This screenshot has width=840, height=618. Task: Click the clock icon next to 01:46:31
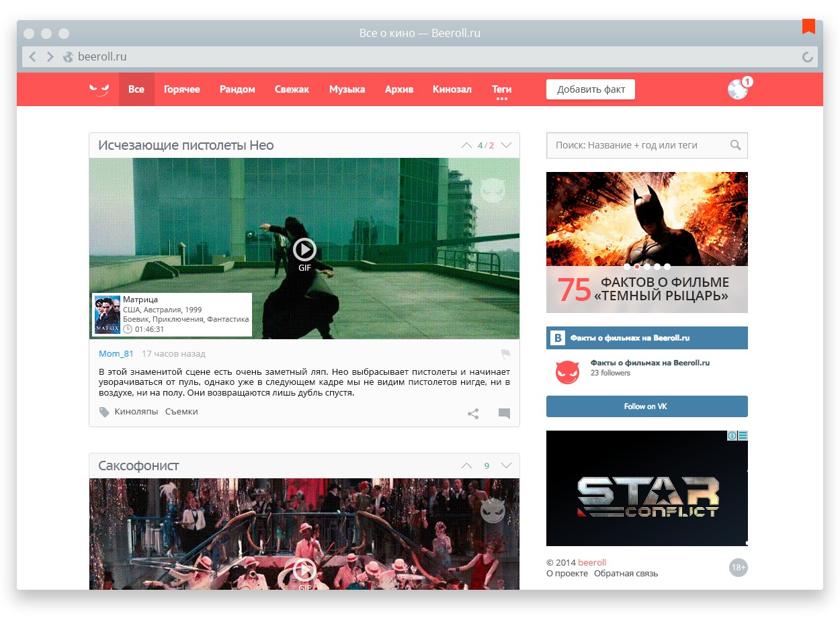pyautogui.click(x=128, y=329)
